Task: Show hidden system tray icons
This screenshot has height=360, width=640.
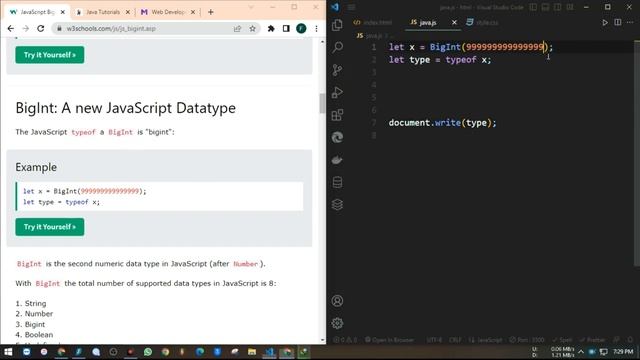Action: point(581,352)
